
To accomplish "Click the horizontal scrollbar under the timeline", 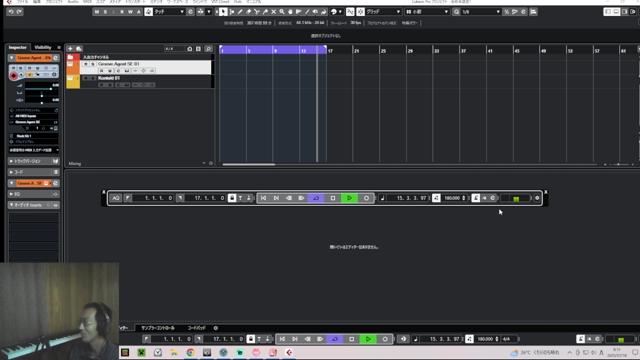I will coord(249,164).
